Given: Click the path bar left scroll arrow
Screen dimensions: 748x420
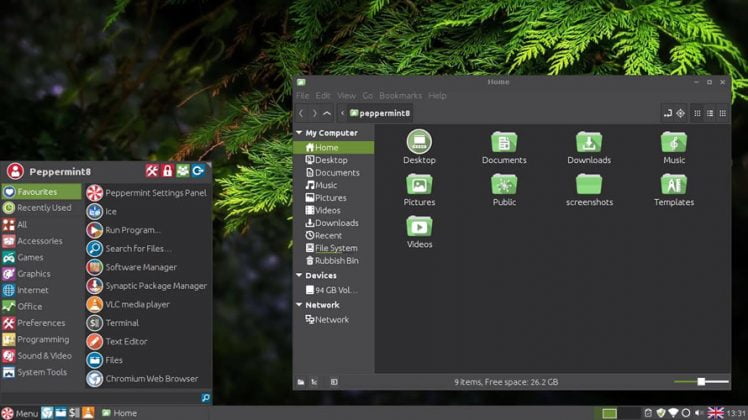Looking at the screenshot, I should pyautogui.click(x=342, y=113).
